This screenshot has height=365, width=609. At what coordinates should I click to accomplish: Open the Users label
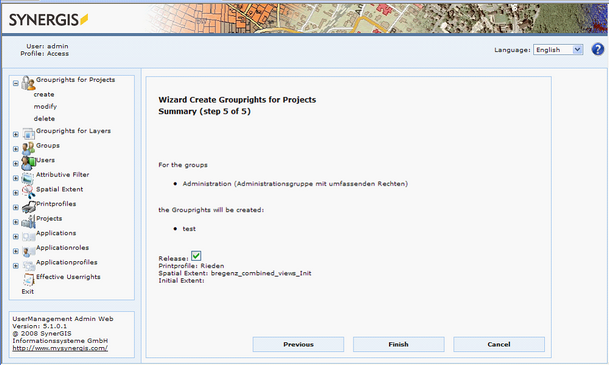click(x=45, y=160)
